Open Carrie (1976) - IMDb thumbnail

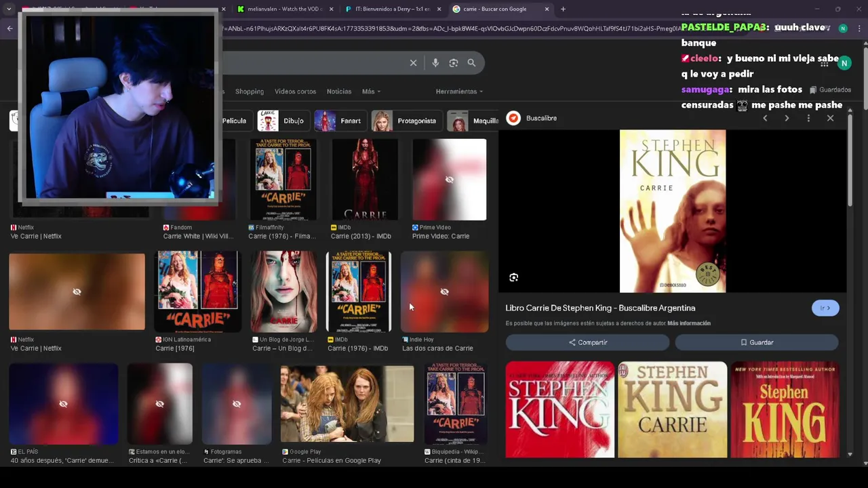(359, 291)
